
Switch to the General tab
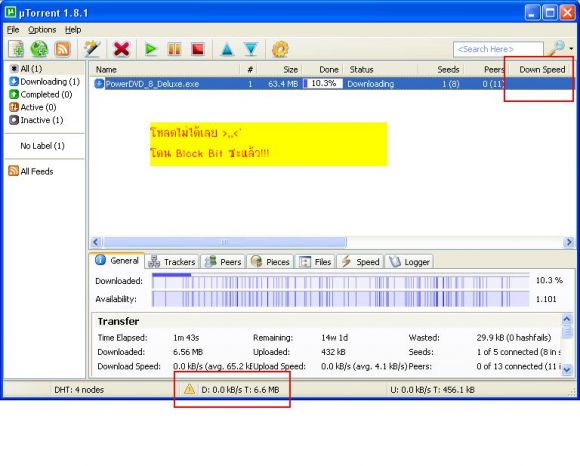pyautogui.click(x=117, y=261)
